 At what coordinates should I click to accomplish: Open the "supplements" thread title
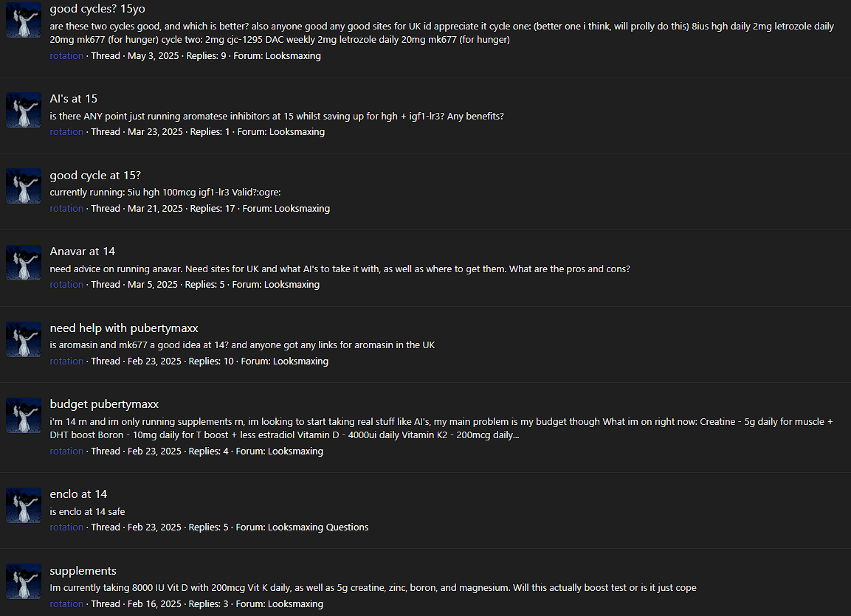click(x=83, y=571)
